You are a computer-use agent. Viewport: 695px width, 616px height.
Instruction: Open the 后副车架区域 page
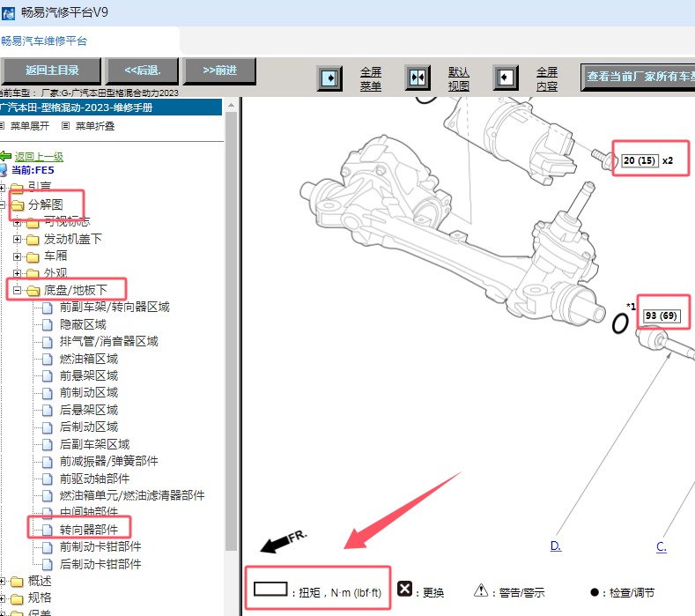click(x=95, y=444)
